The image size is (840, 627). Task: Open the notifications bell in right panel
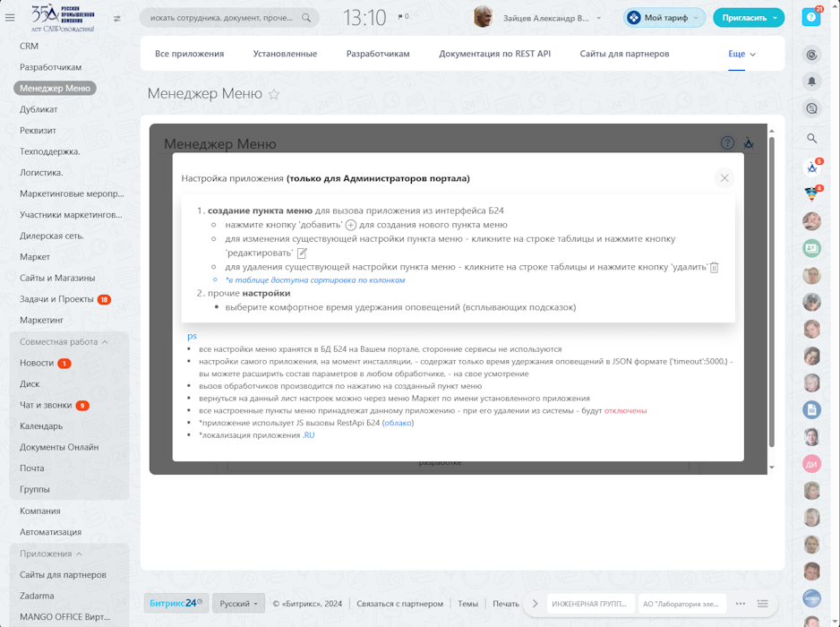tap(811, 81)
